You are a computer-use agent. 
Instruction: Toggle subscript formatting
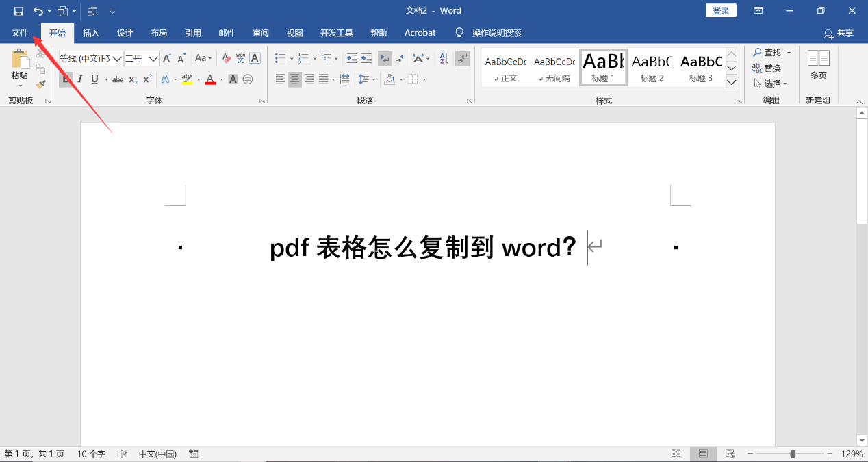click(x=133, y=79)
